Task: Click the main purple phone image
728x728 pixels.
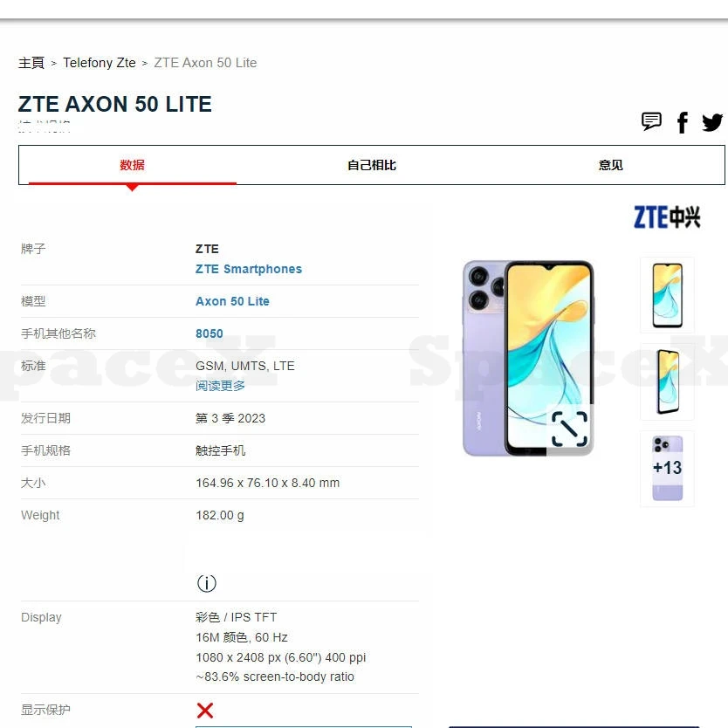Action: (528, 358)
